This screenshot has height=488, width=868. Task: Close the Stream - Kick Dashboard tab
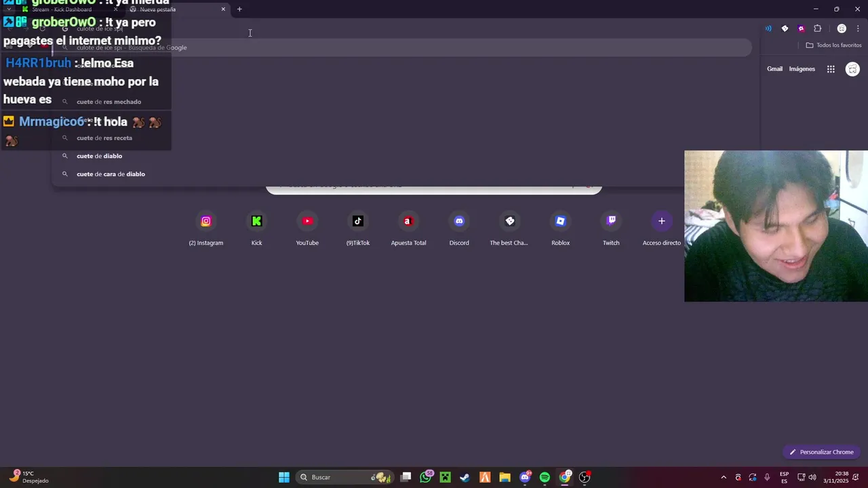tap(115, 9)
